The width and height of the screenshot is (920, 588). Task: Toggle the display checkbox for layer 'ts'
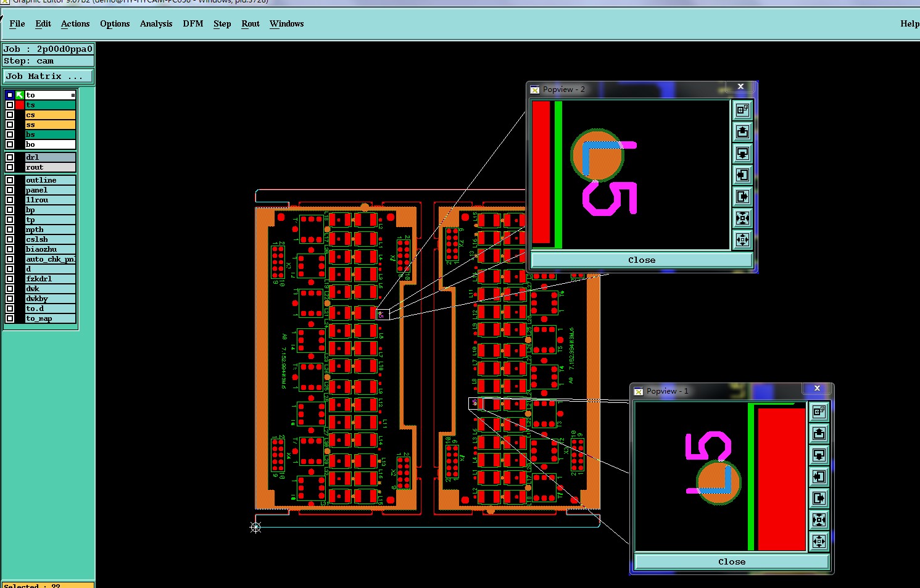point(10,105)
